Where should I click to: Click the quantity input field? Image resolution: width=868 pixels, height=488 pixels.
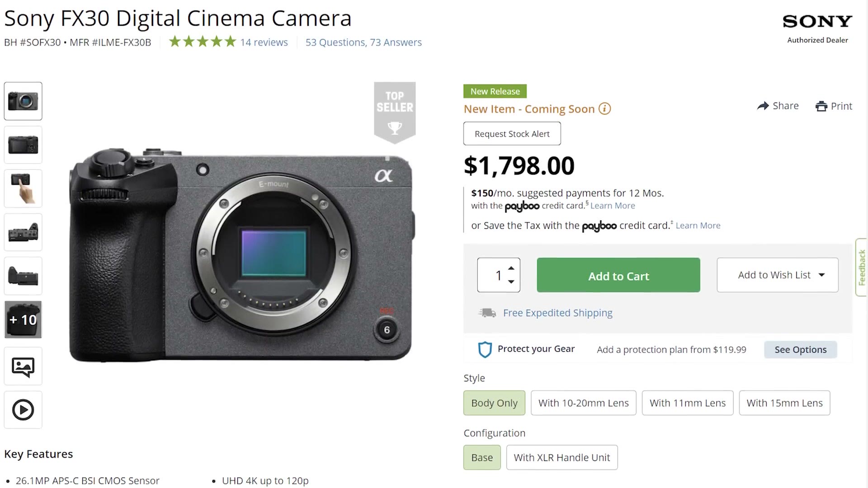(499, 275)
